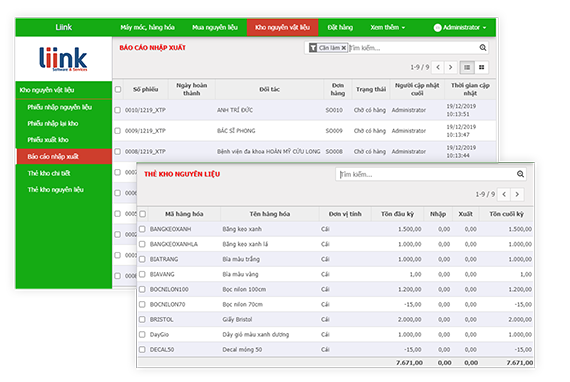Check row 0008/1219_XTP
This screenshot has height=382, width=570.
point(117,151)
